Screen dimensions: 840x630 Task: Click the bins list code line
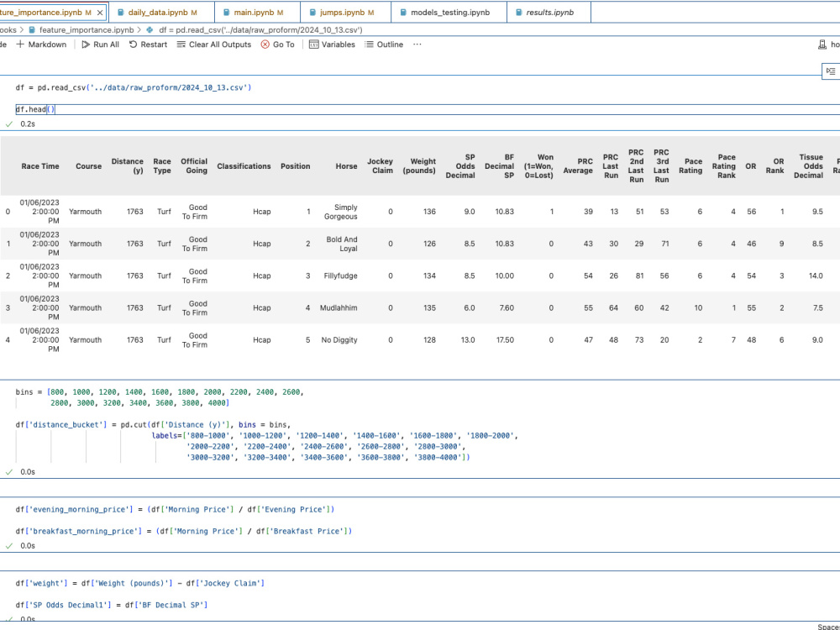tap(160, 392)
